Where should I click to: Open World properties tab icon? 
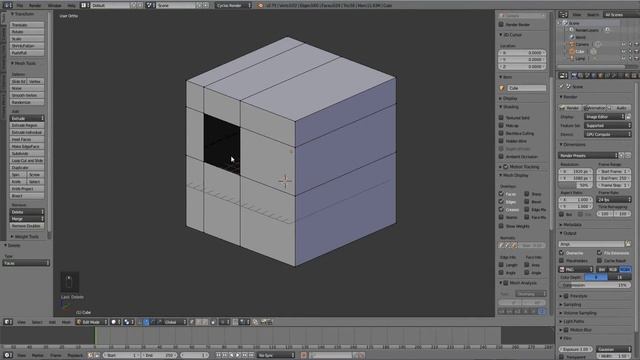(x=593, y=76)
